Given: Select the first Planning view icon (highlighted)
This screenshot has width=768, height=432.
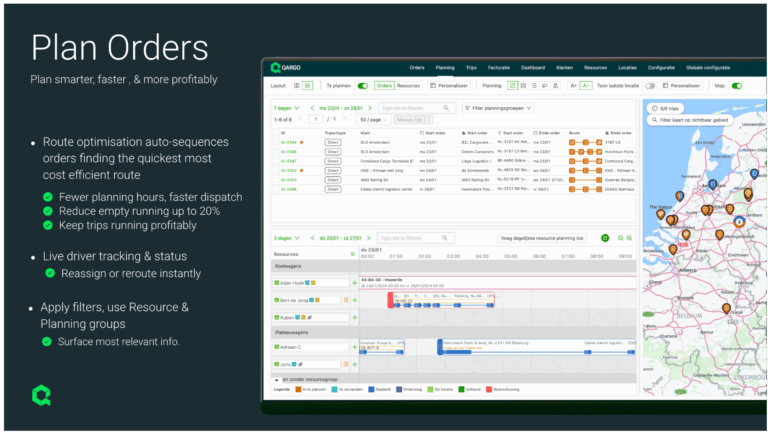Looking at the screenshot, I should pos(512,86).
